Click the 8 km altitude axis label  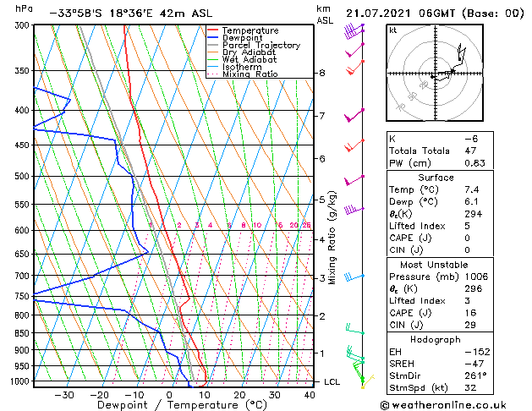(321, 73)
